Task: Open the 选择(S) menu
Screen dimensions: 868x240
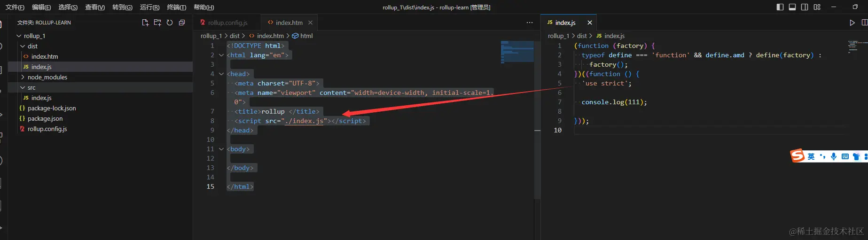Action: [68, 7]
